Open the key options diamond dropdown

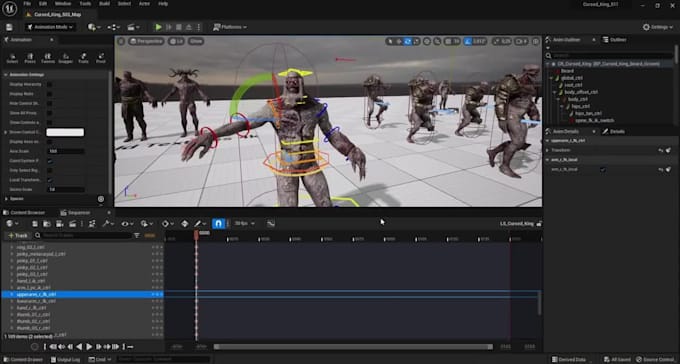pyautogui.click(x=167, y=224)
